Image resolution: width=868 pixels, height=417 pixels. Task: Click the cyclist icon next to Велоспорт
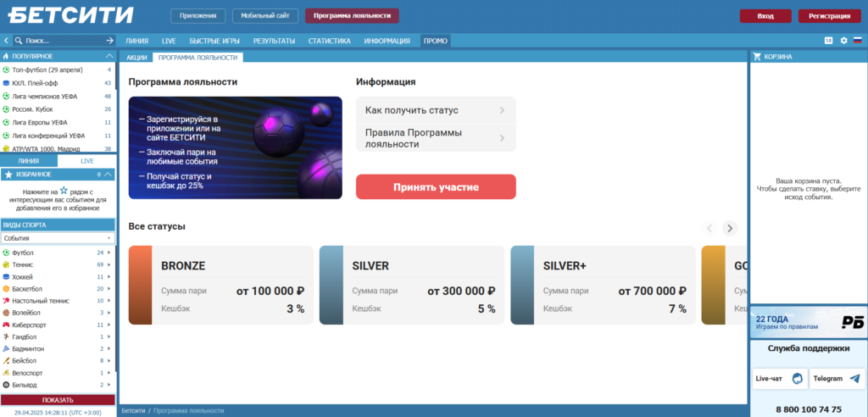6,373
